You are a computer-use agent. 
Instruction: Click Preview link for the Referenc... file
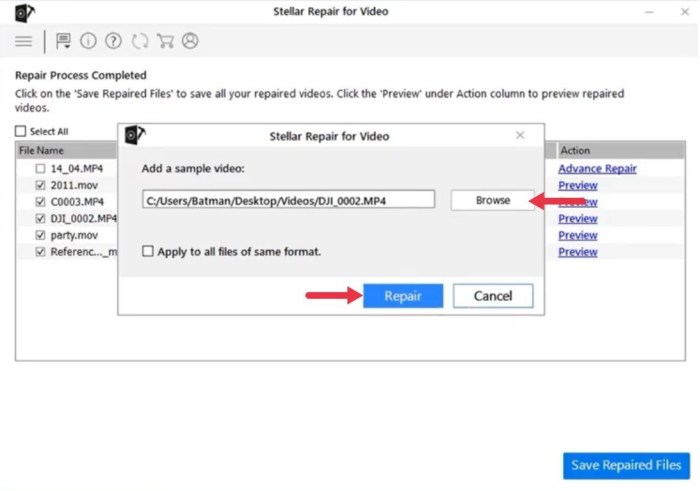tap(578, 252)
